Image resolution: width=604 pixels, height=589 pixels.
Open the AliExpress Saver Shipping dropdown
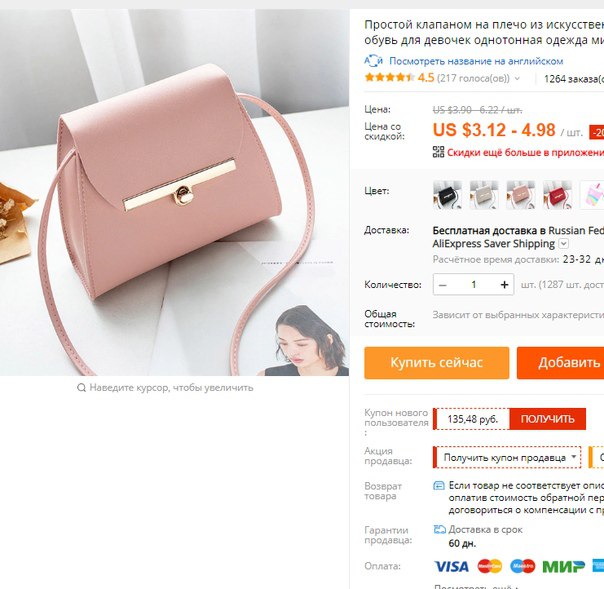(564, 244)
